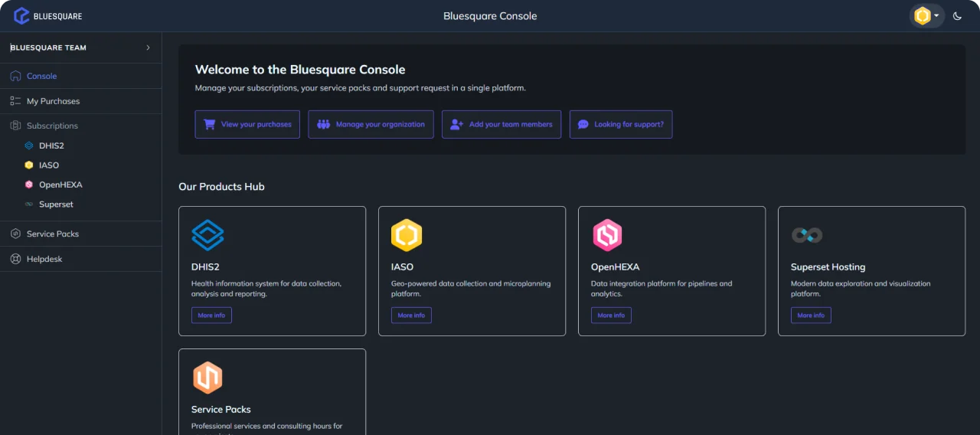The height and width of the screenshot is (435, 980).
Task: Click the orange Service Packs card logo
Action: pos(207,378)
